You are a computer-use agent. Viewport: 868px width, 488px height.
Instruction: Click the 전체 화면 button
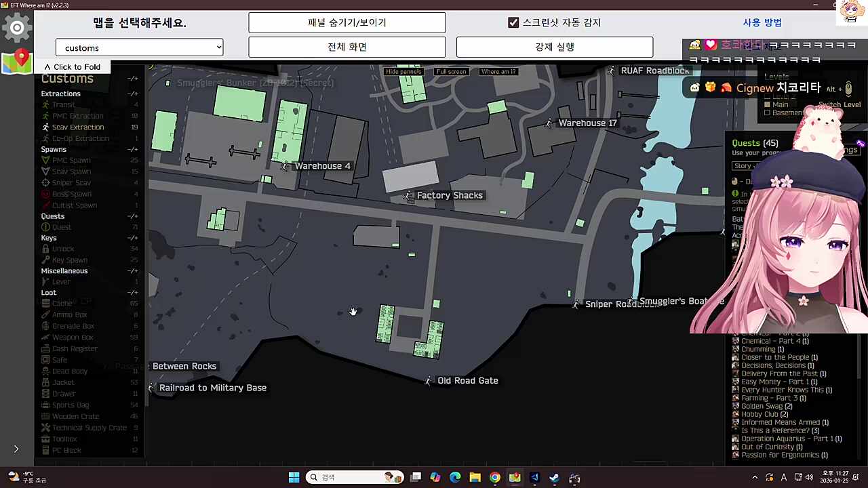pyautogui.click(x=347, y=47)
